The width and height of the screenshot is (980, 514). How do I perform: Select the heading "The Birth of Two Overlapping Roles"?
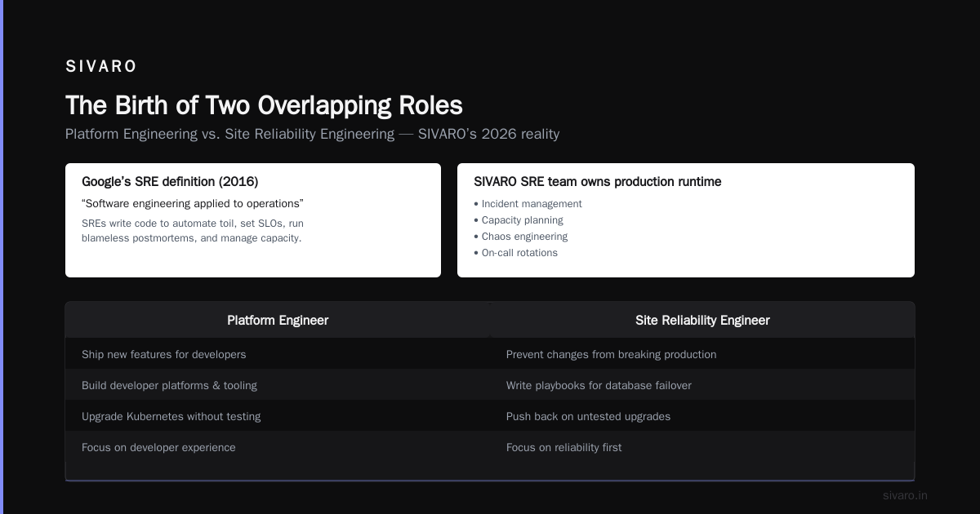[264, 105]
